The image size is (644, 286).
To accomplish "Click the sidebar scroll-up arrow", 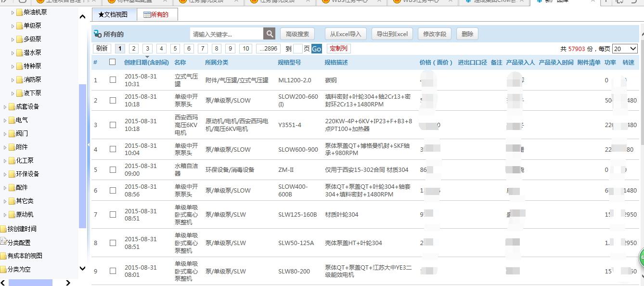I will click(x=82, y=17).
